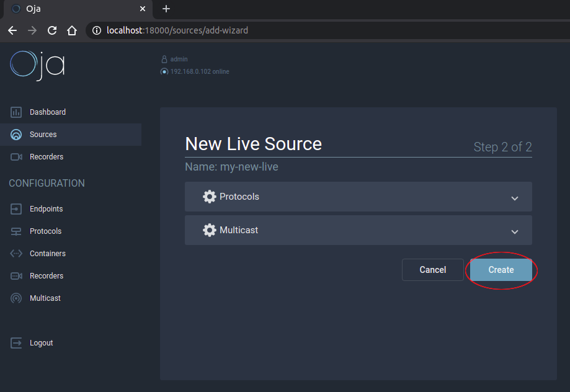Click the New Live Source heading
The height and width of the screenshot is (392, 570).
[x=254, y=144]
